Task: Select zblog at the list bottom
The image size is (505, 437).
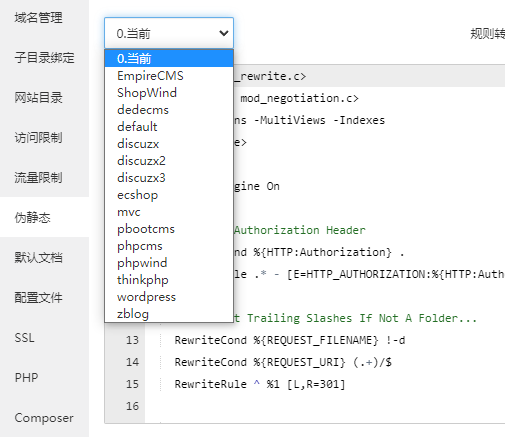Action: click(x=169, y=314)
